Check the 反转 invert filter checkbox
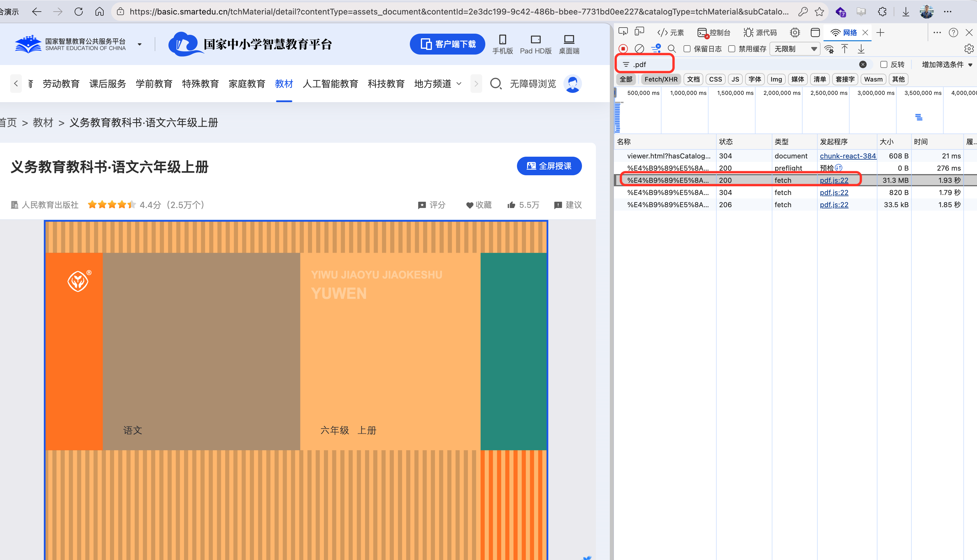The width and height of the screenshot is (977, 560). click(x=884, y=65)
